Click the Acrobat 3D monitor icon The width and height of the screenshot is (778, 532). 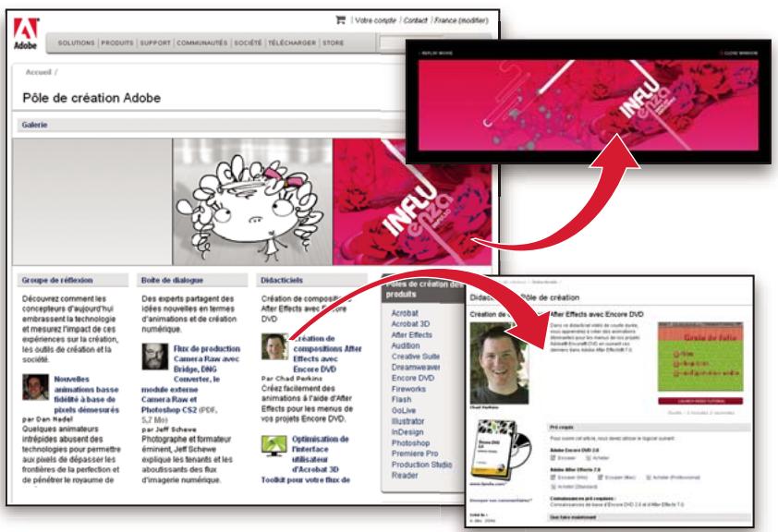coord(274,446)
